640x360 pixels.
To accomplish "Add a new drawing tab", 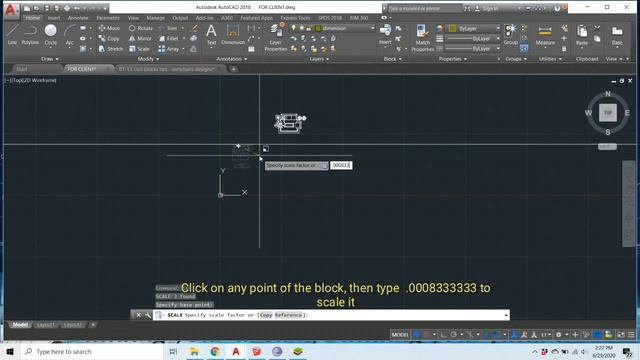I will [233, 69].
